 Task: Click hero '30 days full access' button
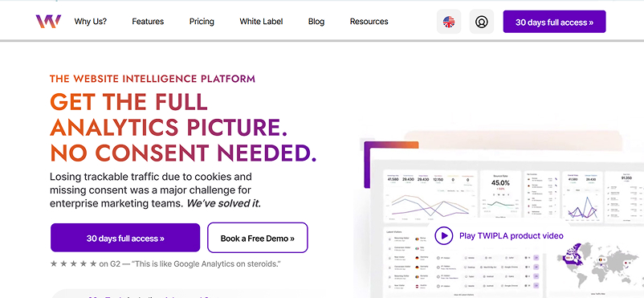[125, 238]
